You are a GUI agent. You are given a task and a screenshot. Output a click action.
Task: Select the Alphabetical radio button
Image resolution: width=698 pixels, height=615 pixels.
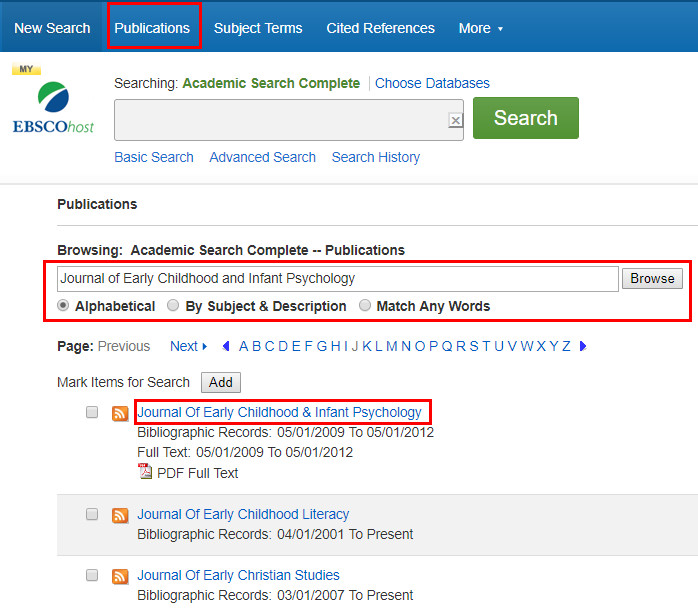pyautogui.click(x=63, y=305)
